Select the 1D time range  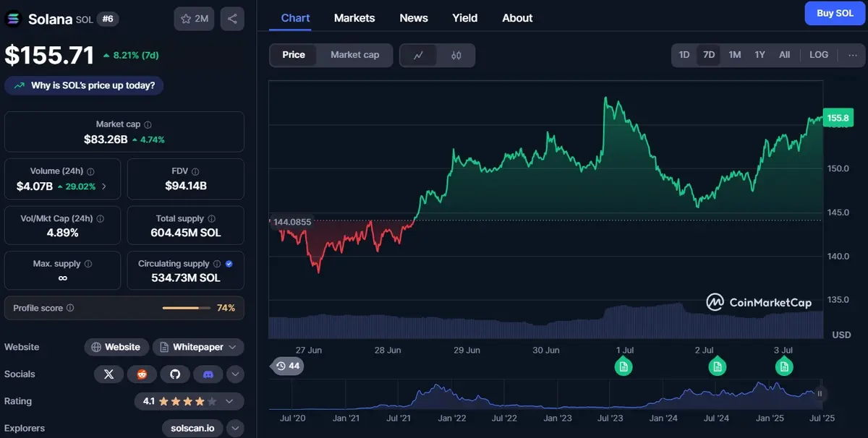684,55
